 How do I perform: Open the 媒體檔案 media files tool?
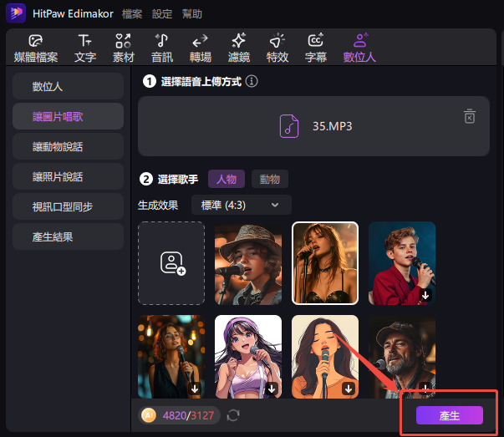pos(36,48)
